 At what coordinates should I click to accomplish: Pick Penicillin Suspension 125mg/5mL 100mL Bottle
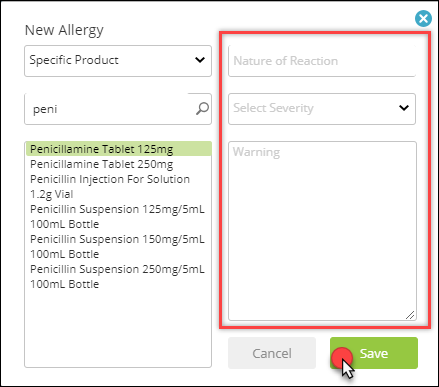119,216
